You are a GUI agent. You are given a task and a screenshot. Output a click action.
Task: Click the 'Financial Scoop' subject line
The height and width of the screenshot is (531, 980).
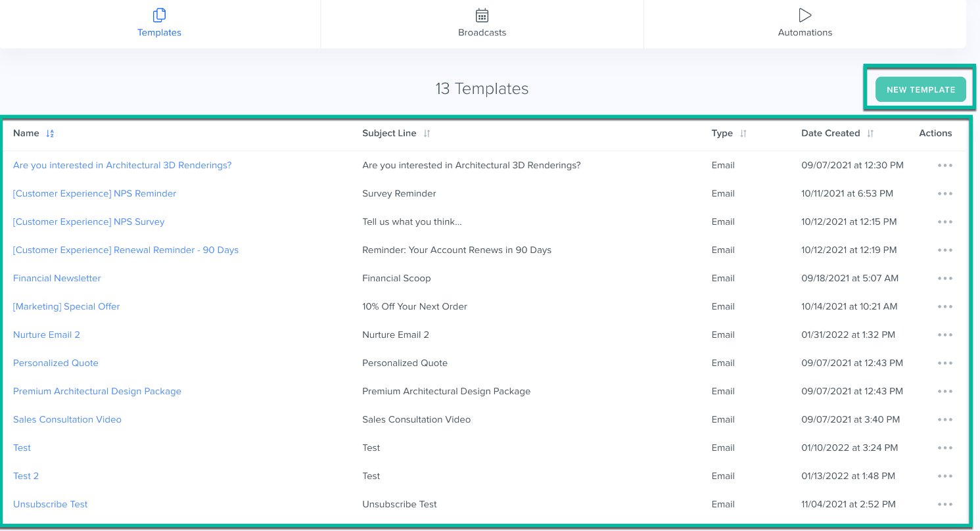click(396, 279)
